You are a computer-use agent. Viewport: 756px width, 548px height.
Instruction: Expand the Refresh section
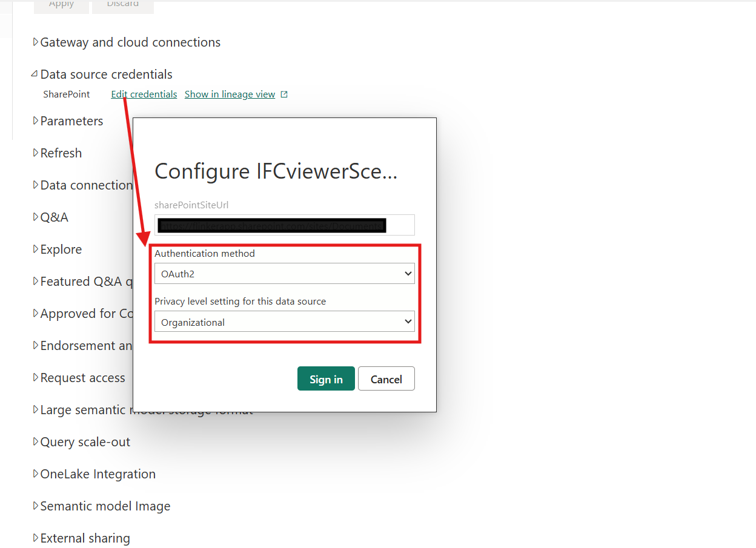click(58, 153)
